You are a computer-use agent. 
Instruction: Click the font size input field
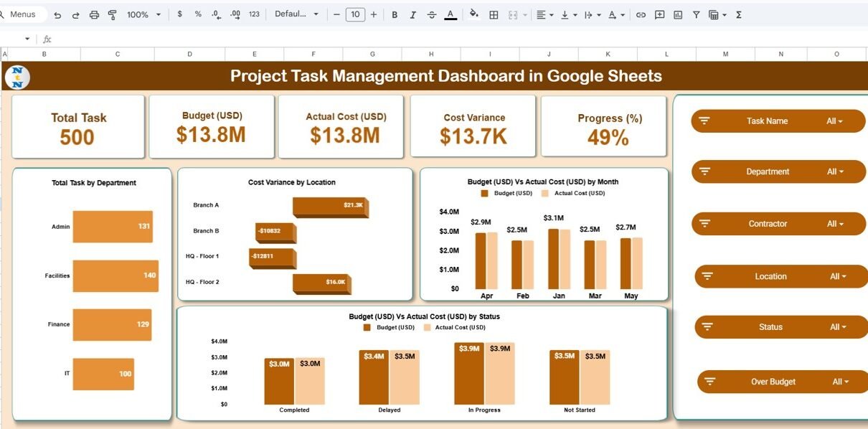[354, 14]
